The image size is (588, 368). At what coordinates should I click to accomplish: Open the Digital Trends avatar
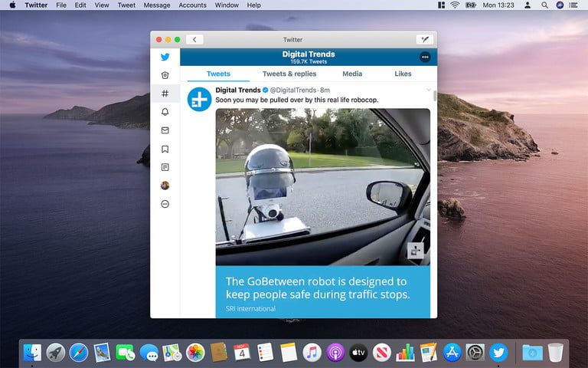click(200, 100)
